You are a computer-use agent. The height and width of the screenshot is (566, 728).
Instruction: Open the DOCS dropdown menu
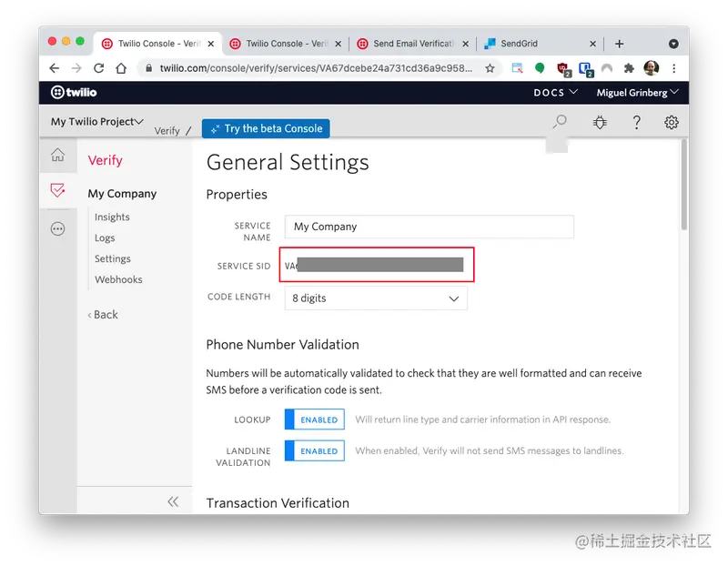[555, 93]
